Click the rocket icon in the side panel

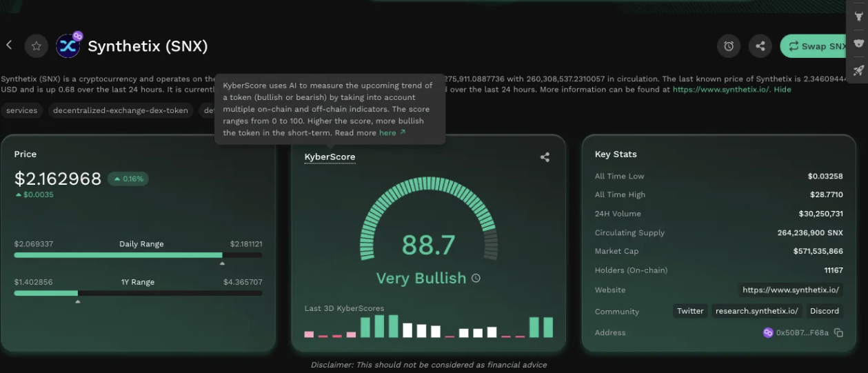pos(859,70)
